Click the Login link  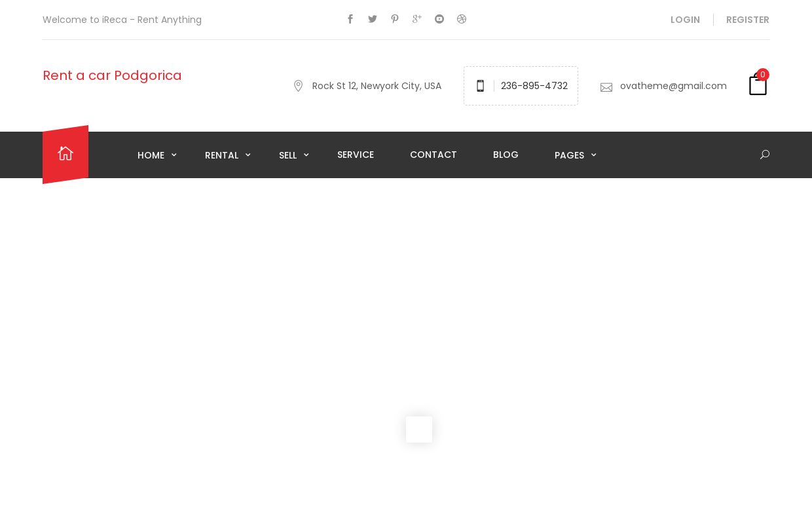(x=685, y=20)
